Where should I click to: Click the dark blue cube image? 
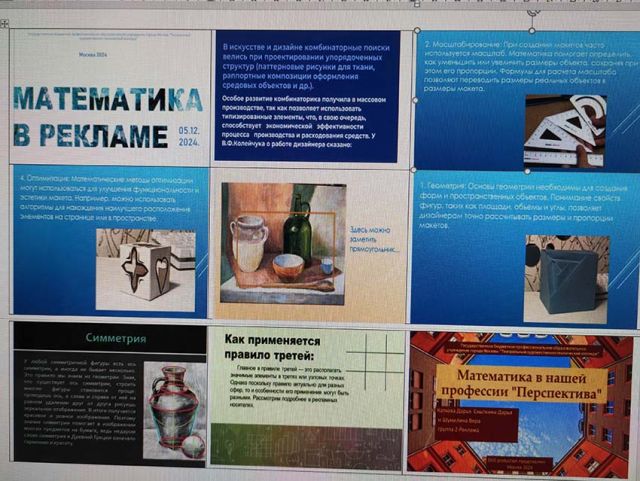(x=567, y=271)
